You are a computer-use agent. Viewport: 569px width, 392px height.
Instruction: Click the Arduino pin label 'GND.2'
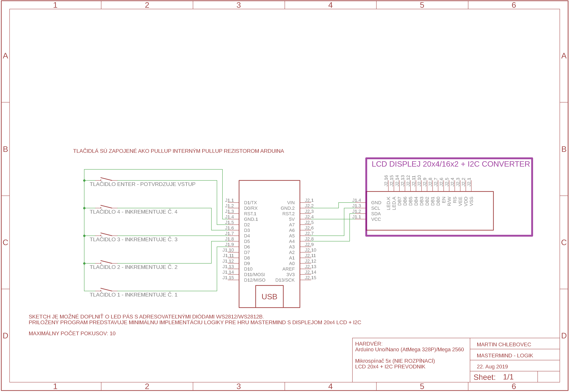point(288,208)
